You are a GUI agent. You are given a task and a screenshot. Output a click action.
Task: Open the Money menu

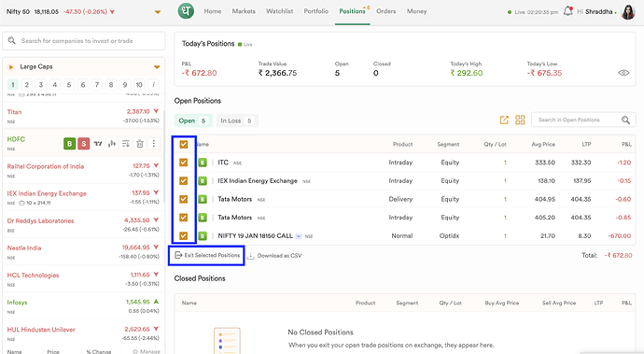pos(416,11)
